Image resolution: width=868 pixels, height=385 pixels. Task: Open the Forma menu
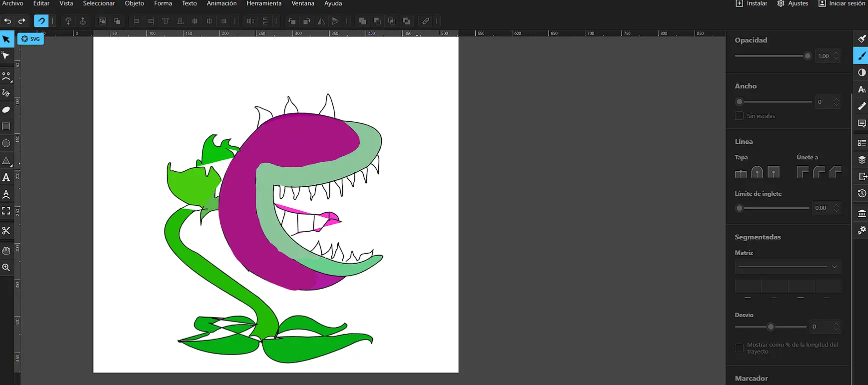coord(163,3)
